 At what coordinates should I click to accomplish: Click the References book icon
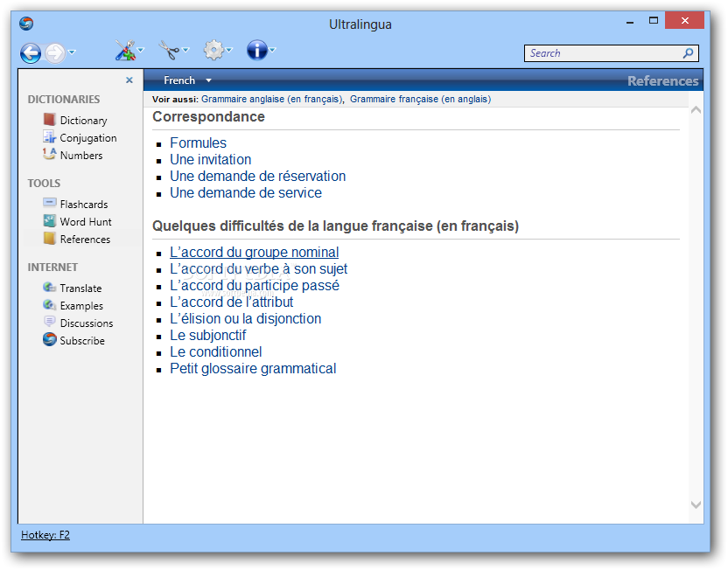click(x=49, y=238)
